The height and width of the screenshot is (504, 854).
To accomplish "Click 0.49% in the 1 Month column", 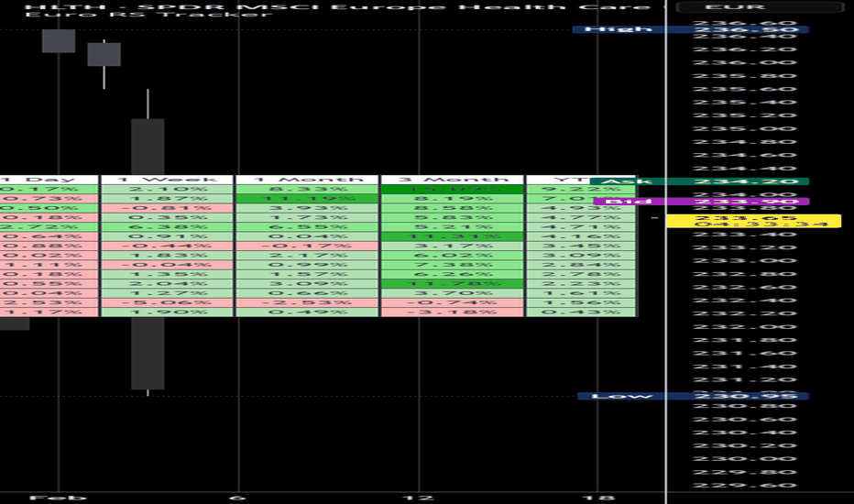I will 307,312.
